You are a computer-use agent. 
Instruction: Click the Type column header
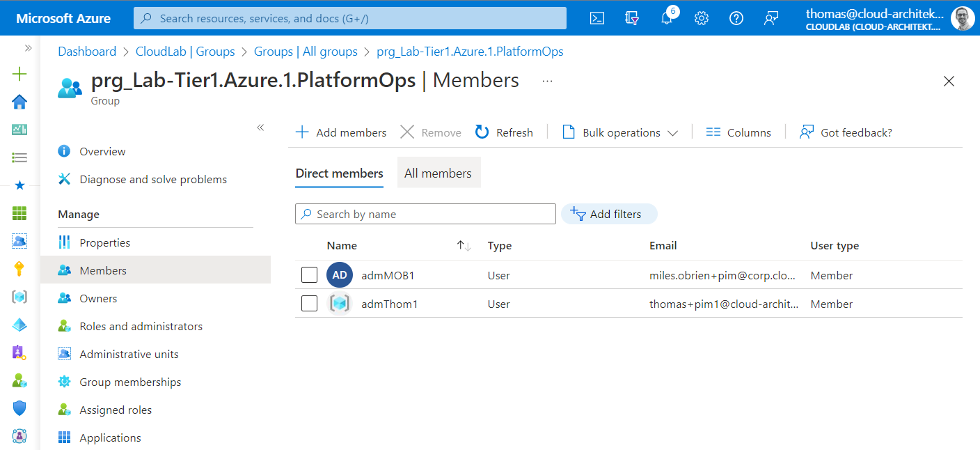[500, 245]
